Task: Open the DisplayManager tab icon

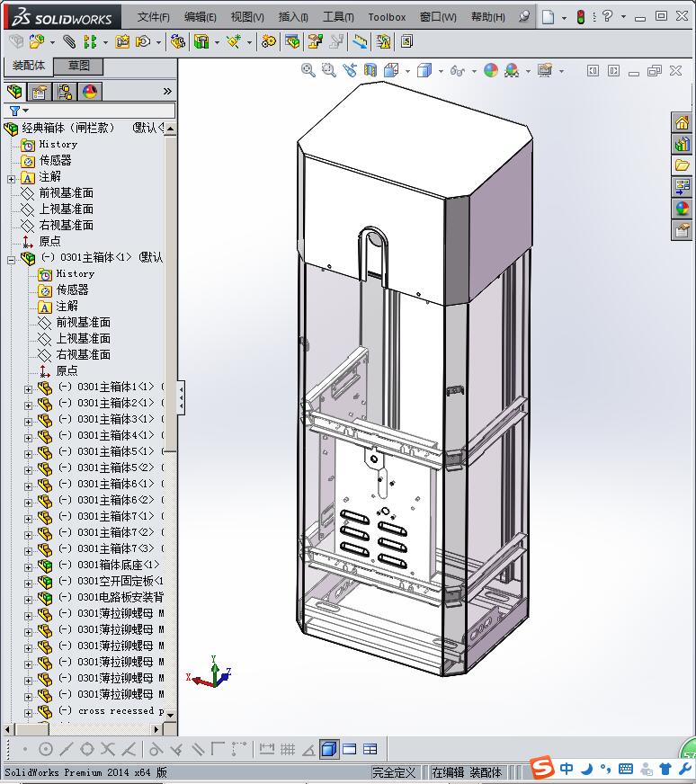Action: click(90, 92)
